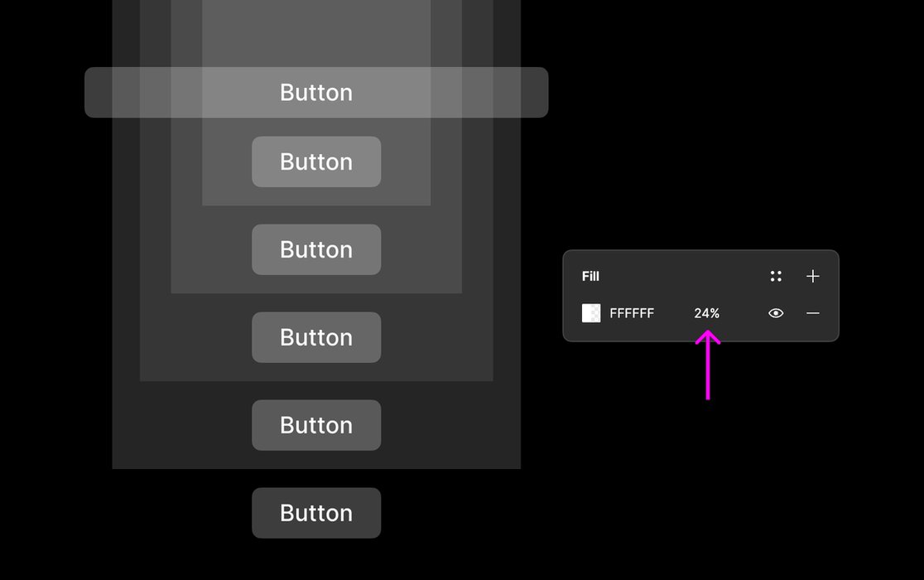
Task: Click the 24% opacity value
Action: click(707, 313)
